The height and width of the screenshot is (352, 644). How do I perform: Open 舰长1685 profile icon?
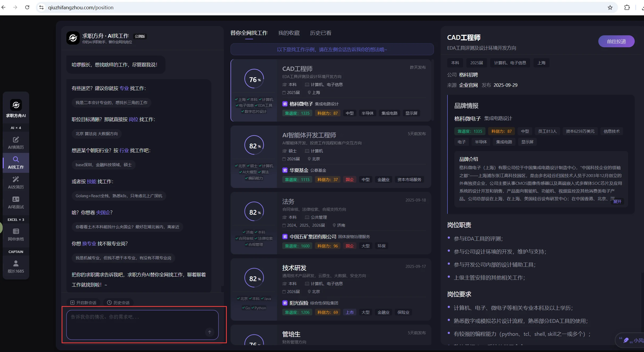pos(16,267)
